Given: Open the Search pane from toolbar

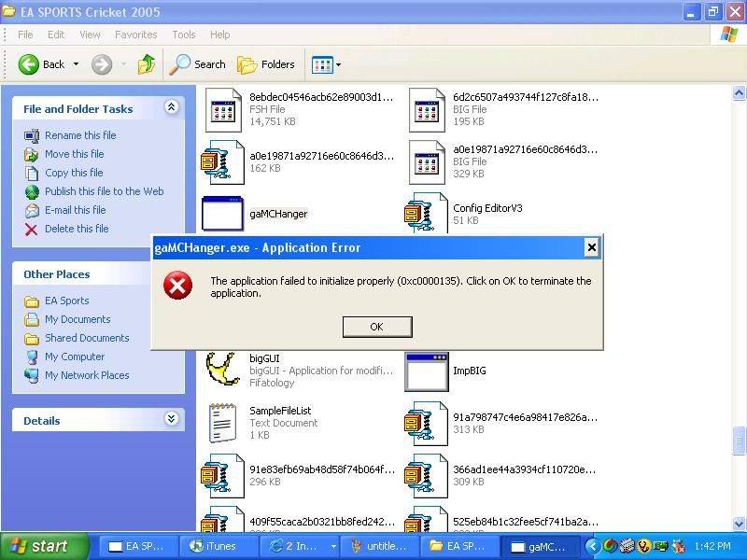Looking at the screenshot, I should [198, 64].
